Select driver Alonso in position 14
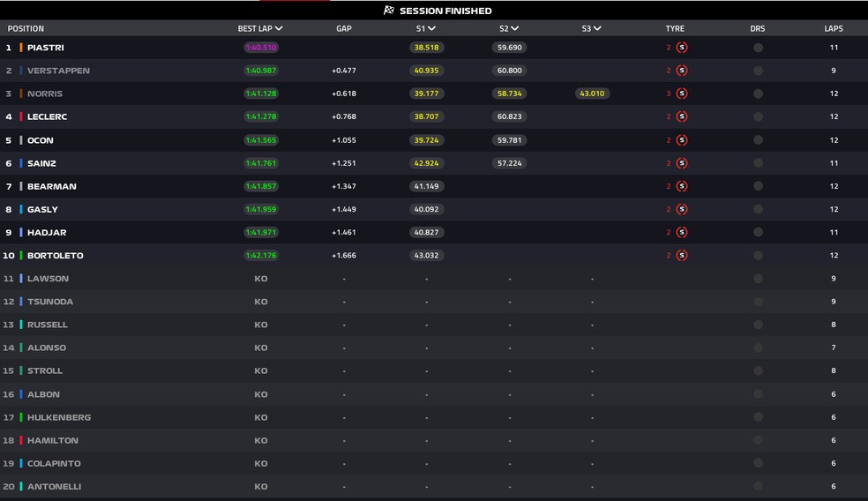 [47, 348]
